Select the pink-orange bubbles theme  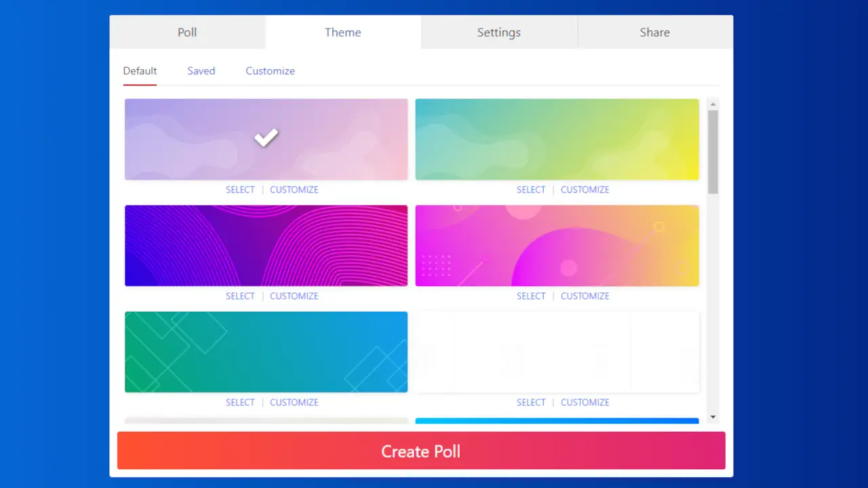coord(531,296)
